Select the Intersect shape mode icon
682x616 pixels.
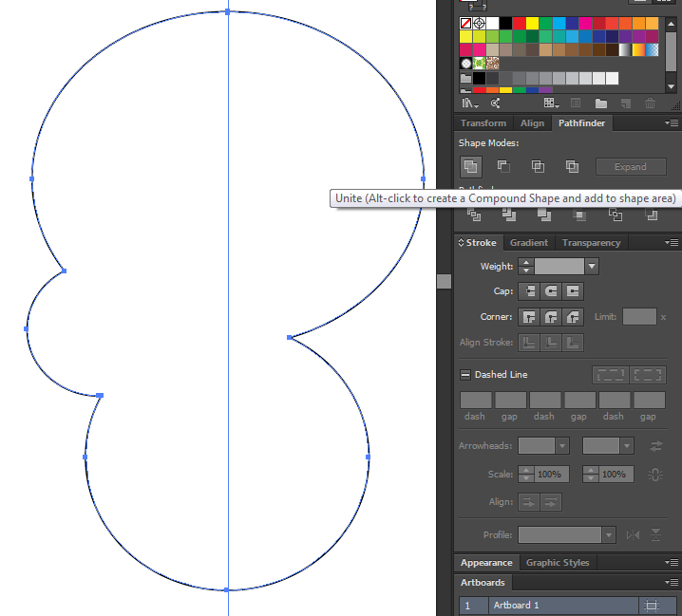[538, 167]
